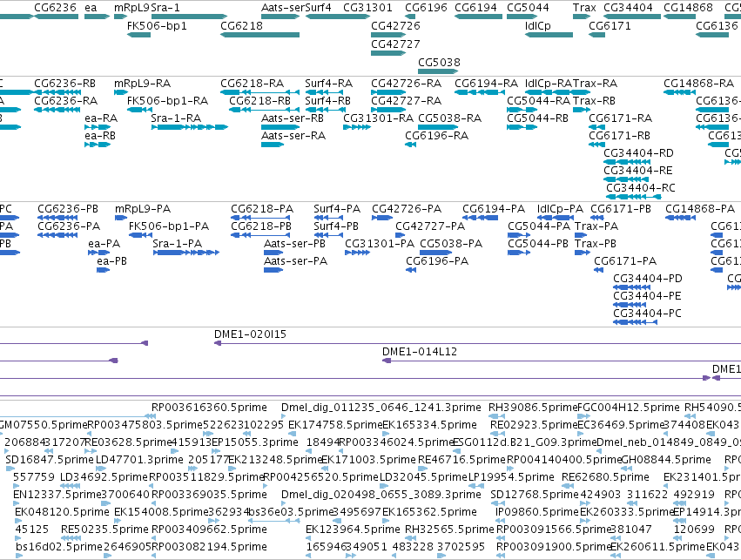Viewport: 741px width, 560px height.
Task: Select the CG5038-RA transcript
Action: coord(438,127)
